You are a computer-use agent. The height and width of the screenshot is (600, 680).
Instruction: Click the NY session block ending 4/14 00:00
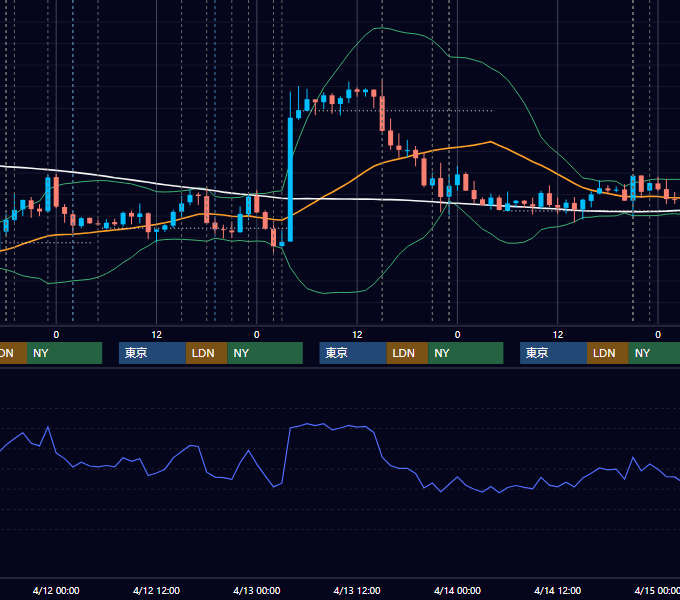466,353
